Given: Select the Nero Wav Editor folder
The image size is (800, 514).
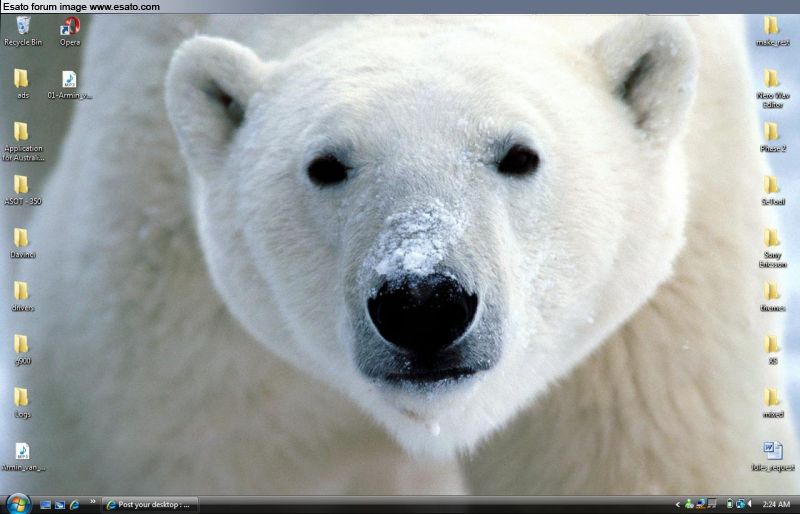Looking at the screenshot, I should click(x=772, y=89).
